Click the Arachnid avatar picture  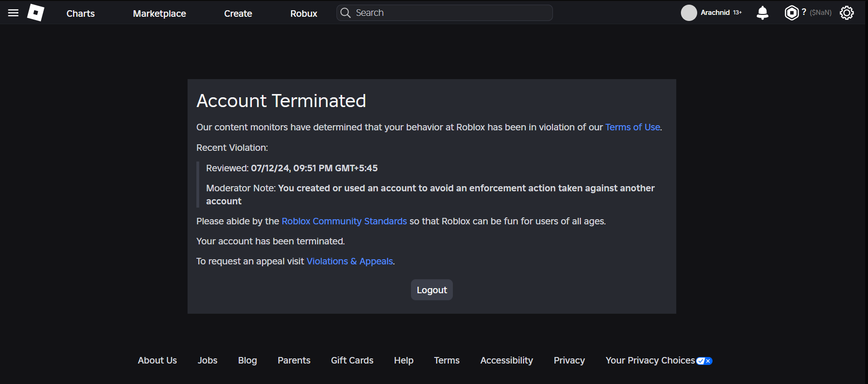(689, 13)
